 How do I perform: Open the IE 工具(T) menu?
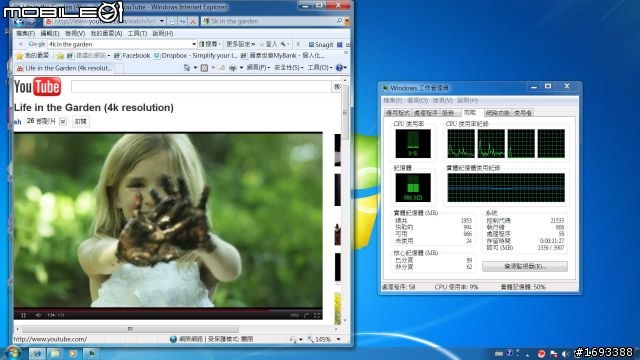point(137,33)
